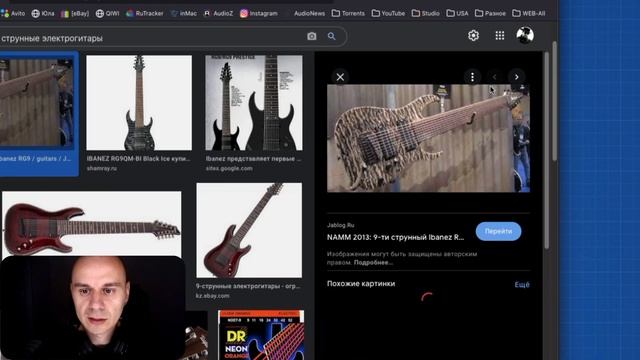The height and width of the screenshot is (360, 640).
Task: Open the AudioZ bookmark
Action: pyautogui.click(x=218, y=13)
